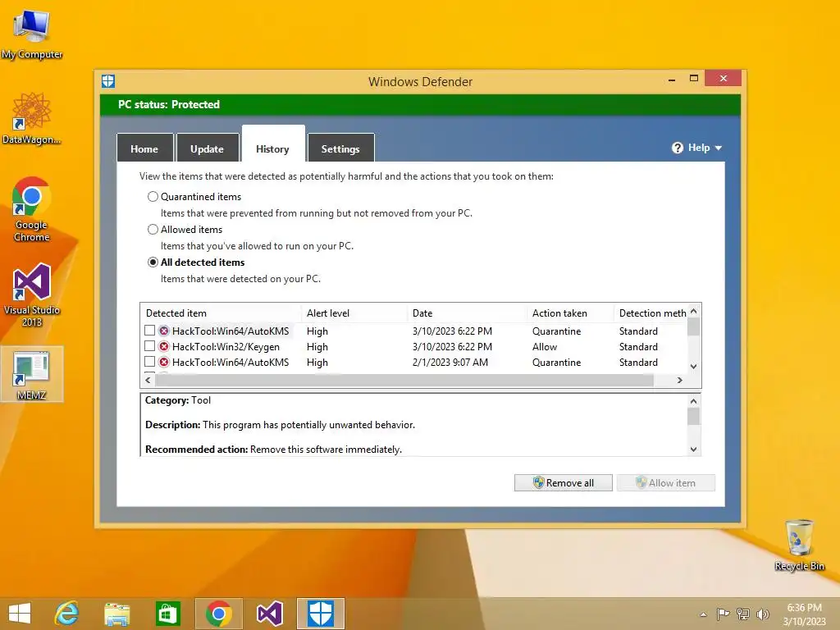Expand the Help dropdown arrow
This screenshot has width=840, height=630.
pyautogui.click(x=719, y=148)
